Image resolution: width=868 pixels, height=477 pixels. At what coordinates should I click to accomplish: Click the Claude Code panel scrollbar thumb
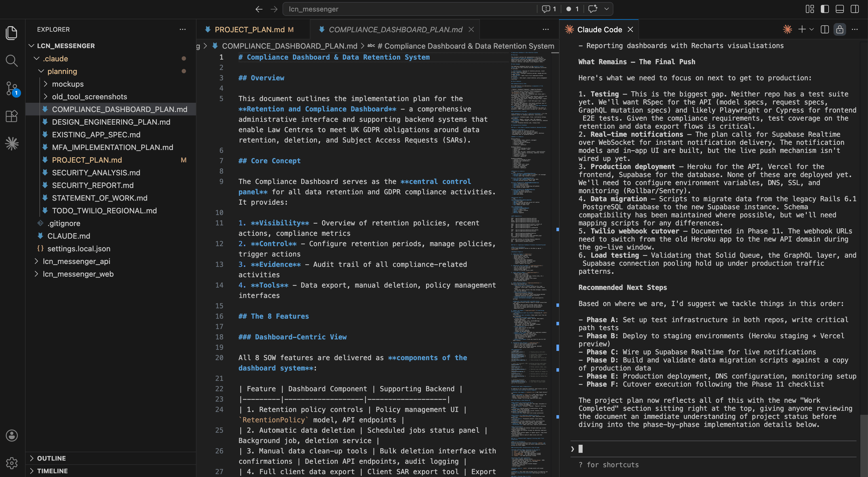point(864,445)
